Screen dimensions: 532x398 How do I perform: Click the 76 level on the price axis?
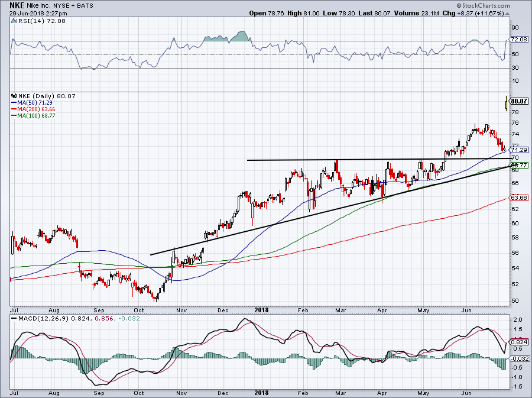coord(515,122)
